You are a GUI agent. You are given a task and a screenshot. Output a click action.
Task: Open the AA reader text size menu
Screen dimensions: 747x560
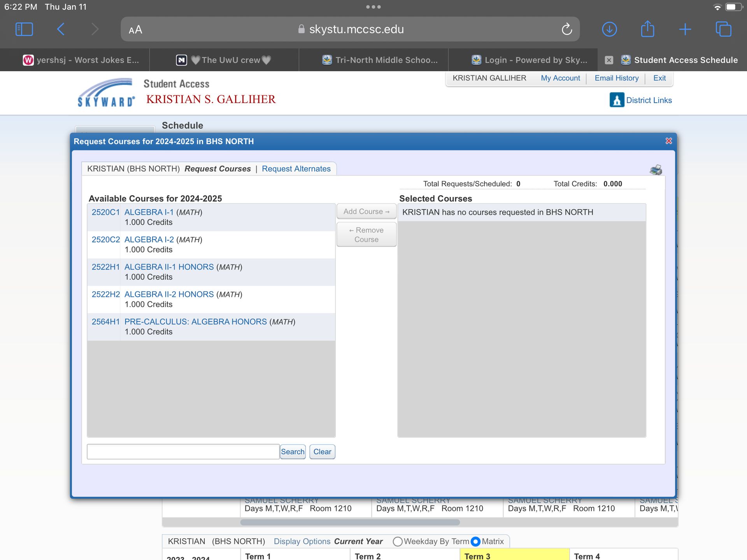pos(135,30)
